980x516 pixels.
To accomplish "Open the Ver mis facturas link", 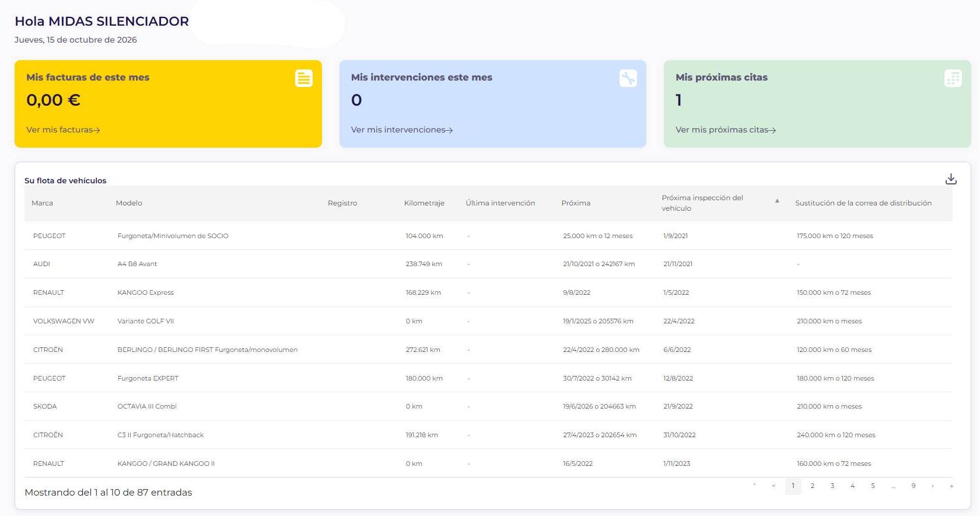I will [63, 130].
